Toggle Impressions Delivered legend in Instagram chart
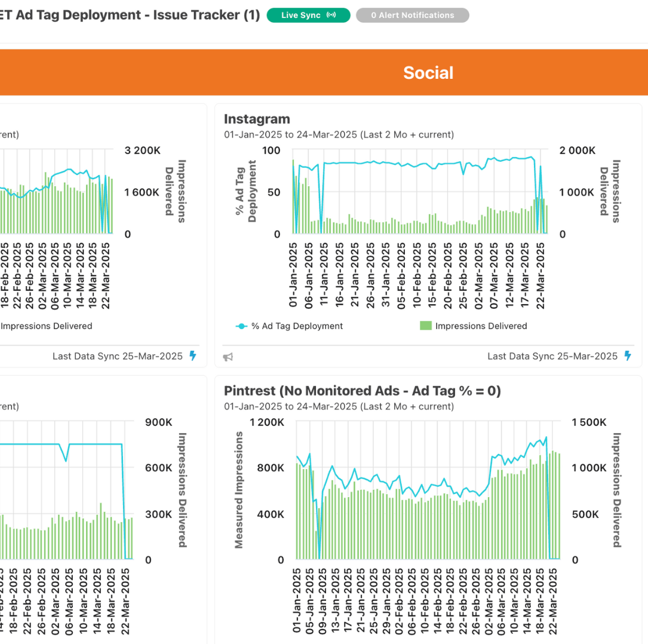 (x=481, y=326)
